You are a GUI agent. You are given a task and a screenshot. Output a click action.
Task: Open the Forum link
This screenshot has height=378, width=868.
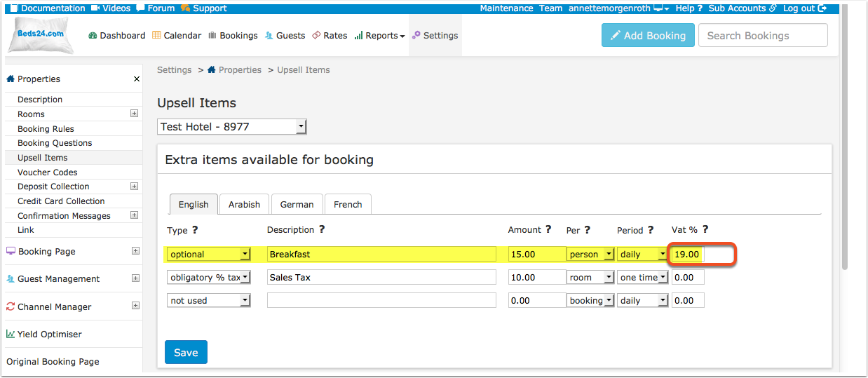[156, 8]
